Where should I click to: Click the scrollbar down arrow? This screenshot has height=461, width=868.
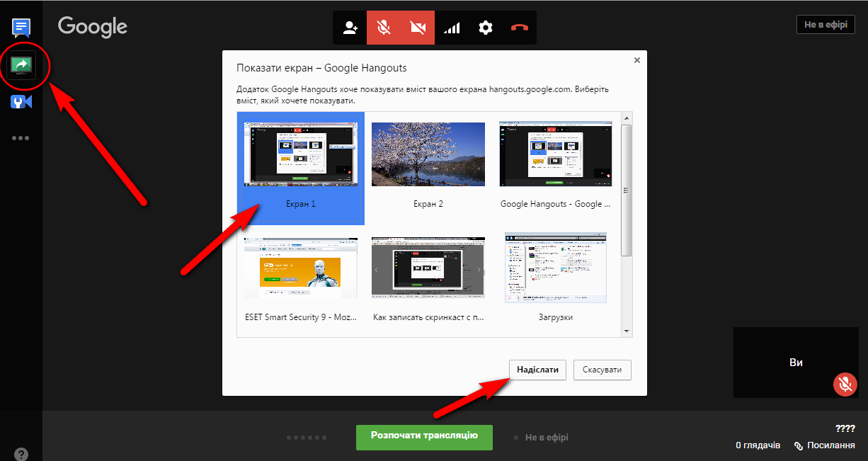point(627,331)
